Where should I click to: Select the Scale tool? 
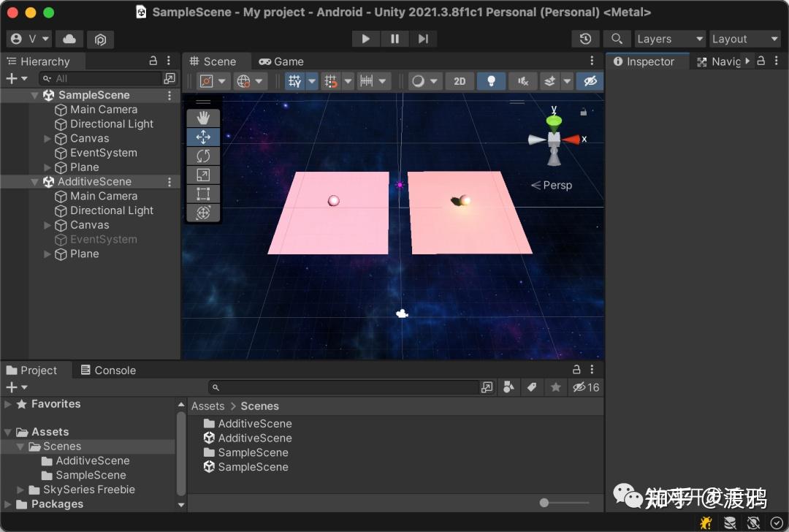(203, 175)
